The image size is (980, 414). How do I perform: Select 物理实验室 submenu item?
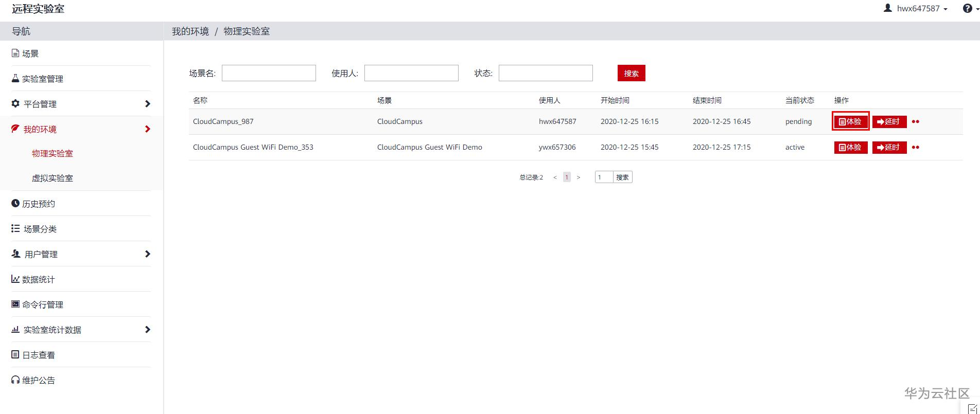[x=52, y=153]
